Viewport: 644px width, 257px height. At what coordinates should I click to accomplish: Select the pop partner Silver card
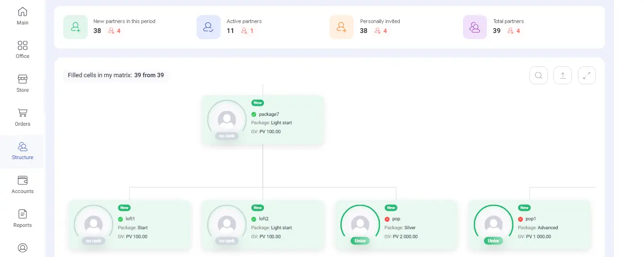point(396,225)
